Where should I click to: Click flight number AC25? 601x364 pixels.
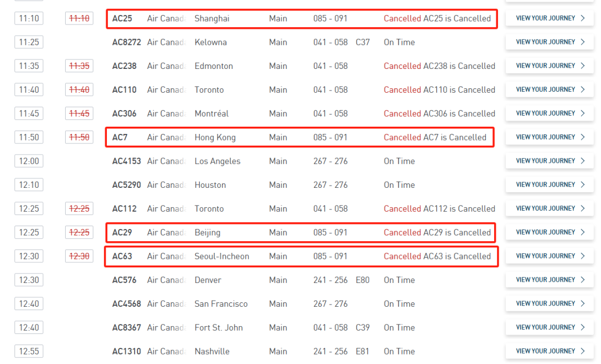coord(122,18)
